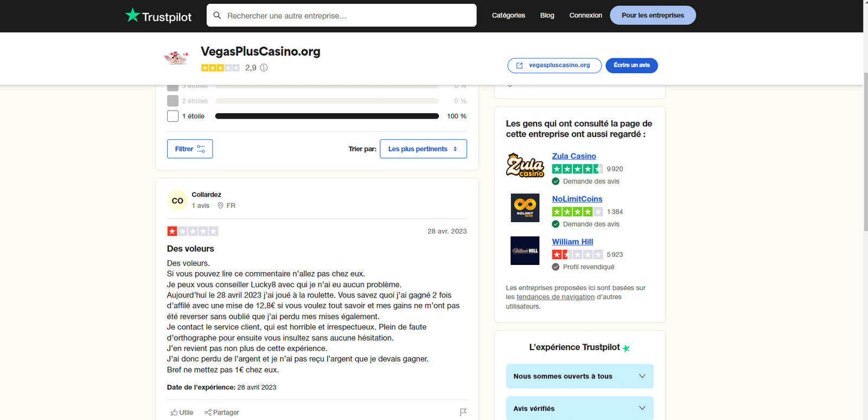868x420 pixels.
Task: Open the Zula Casino logo thumbnail
Action: (x=525, y=165)
